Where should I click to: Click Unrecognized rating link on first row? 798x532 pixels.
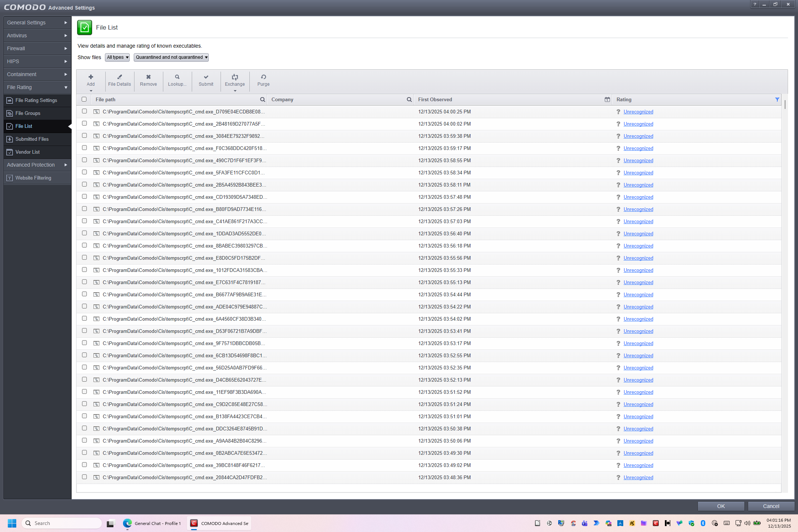click(x=638, y=112)
